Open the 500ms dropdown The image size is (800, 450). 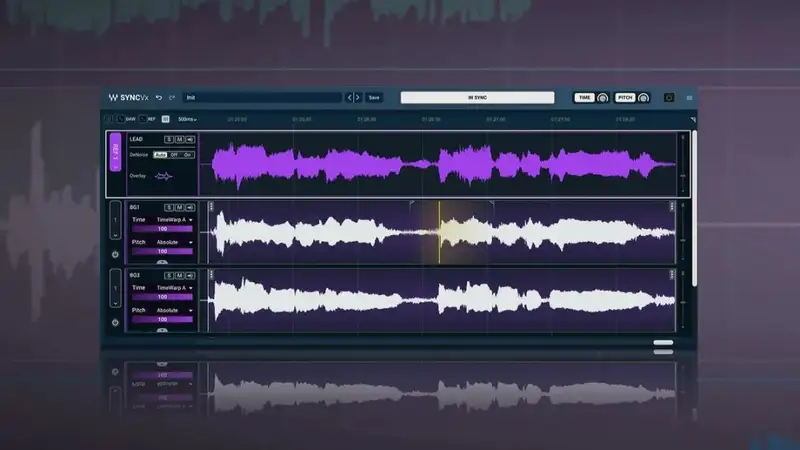click(187, 119)
